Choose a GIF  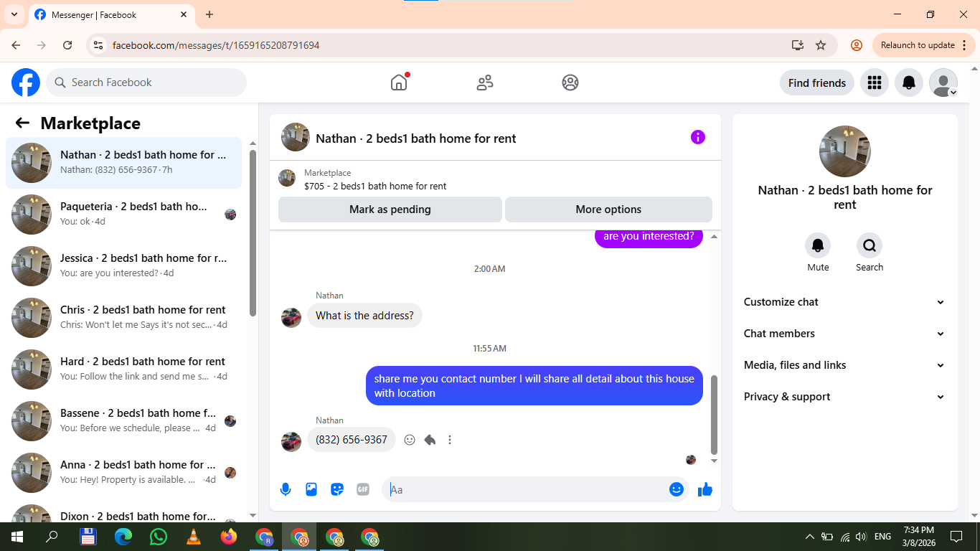click(x=363, y=489)
